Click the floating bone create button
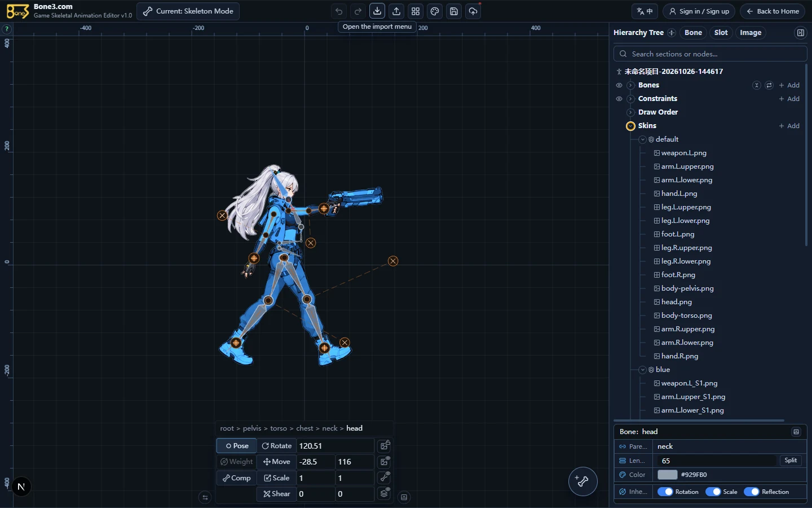The width and height of the screenshot is (812, 508). coord(582,481)
